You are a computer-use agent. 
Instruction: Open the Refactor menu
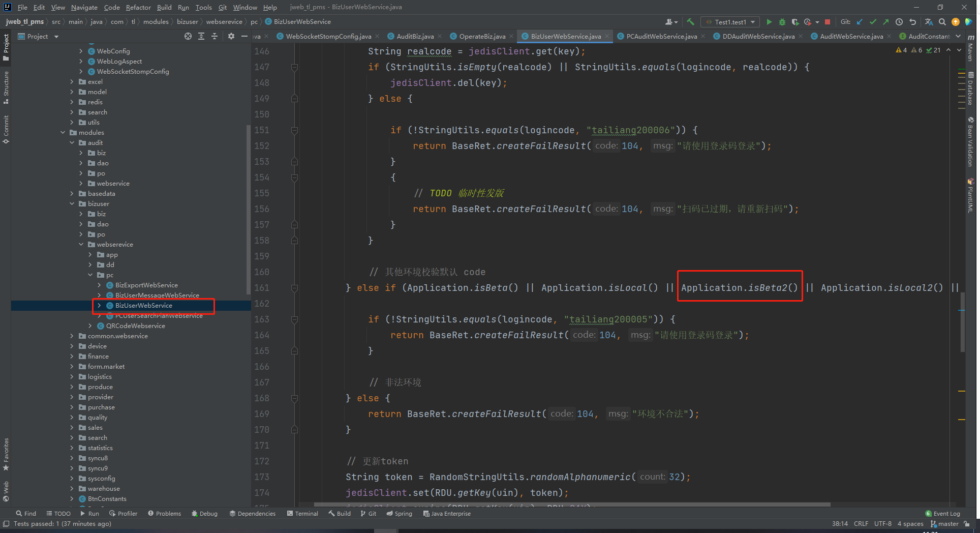click(138, 7)
